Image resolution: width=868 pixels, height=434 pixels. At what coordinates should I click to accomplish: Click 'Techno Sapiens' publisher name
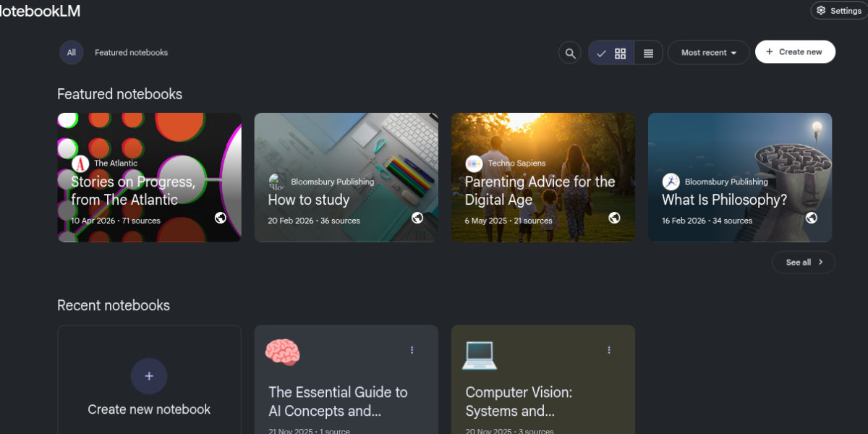tap(517, 163)
